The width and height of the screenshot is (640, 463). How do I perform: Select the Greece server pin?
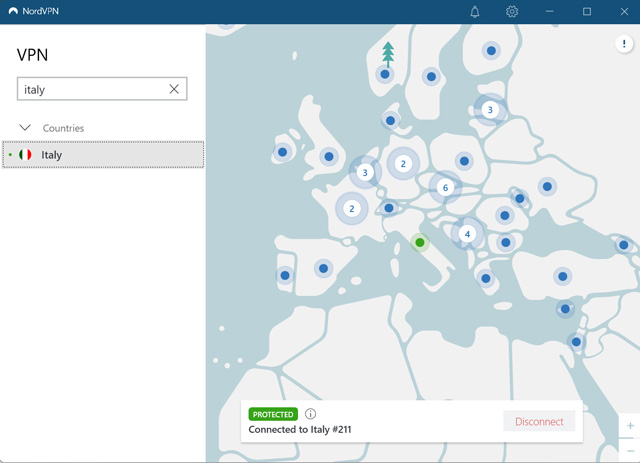[x=486, y=278]
